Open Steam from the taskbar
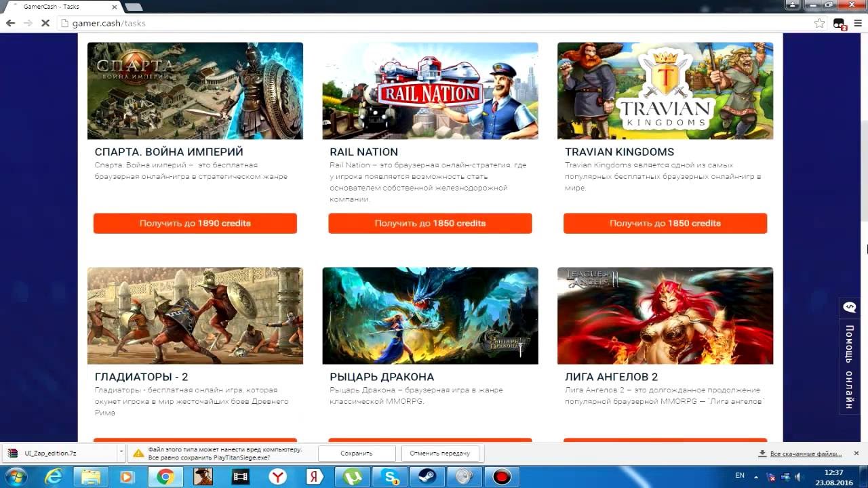This screenshot has height=488, width=868. click(427, 477)
